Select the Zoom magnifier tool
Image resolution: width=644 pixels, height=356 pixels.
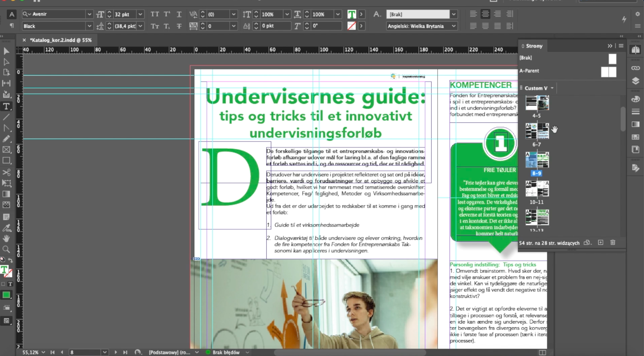pyautogui.click(x=6, y=249)
